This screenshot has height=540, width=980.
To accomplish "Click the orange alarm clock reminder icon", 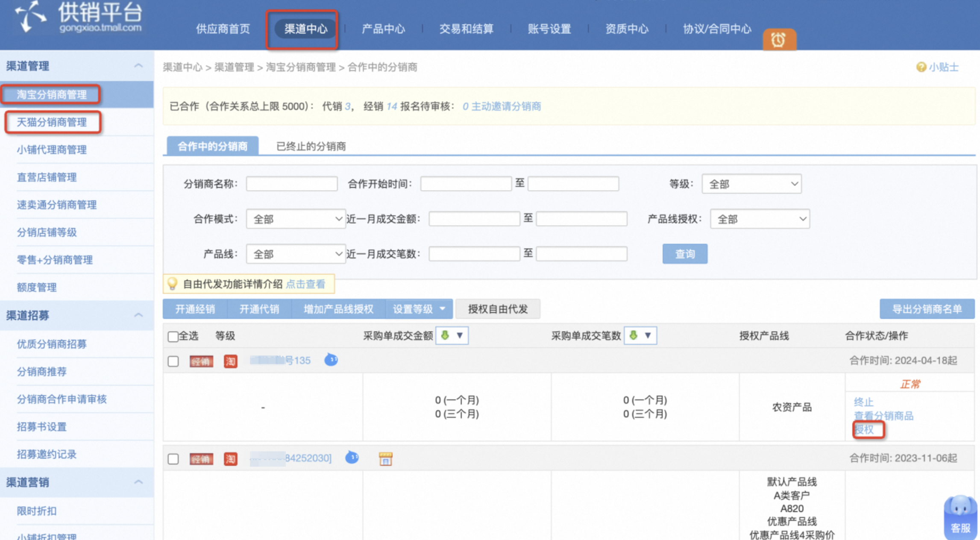I will pyautogui.click(x=779, y=40).
